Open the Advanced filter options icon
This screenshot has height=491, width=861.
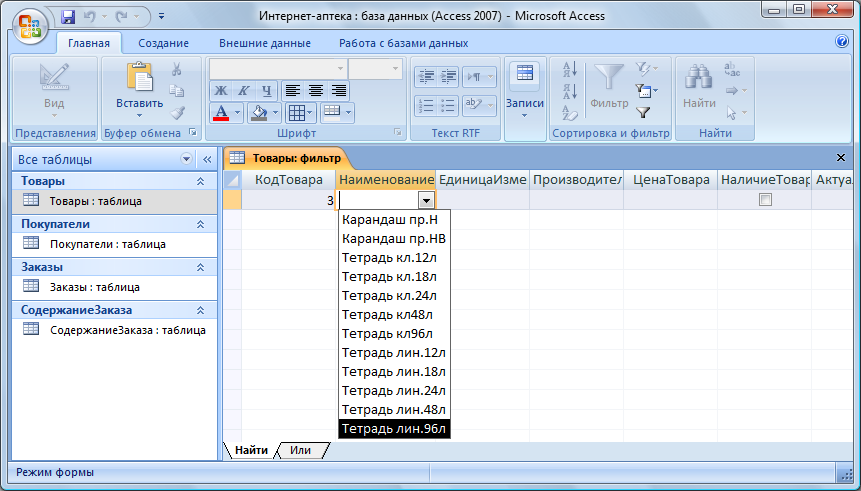(646, 91)
